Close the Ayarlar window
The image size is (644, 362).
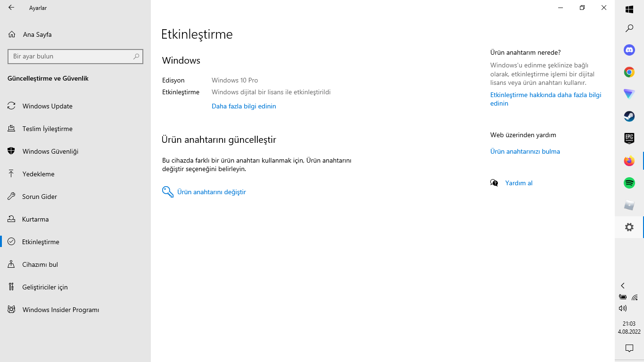coord(604,8)
